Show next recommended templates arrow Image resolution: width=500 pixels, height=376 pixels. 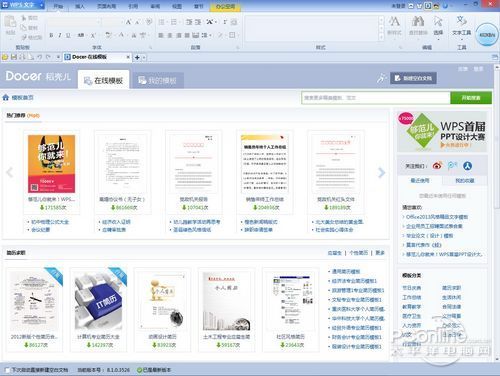click(x=382, y=172)
